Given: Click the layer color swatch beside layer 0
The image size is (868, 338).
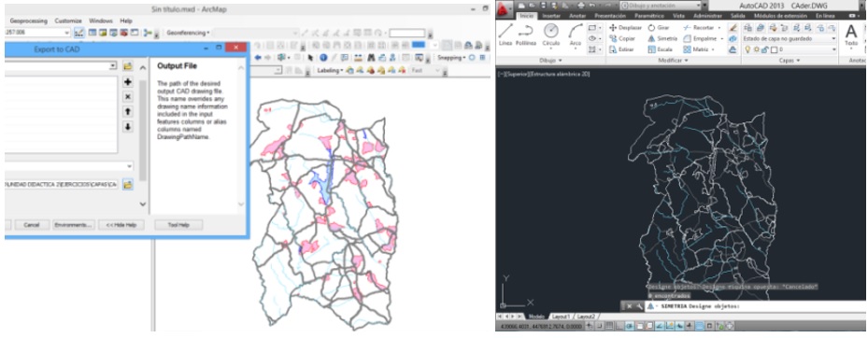Looking at the screenshot, I should click(x=774, y=49).
